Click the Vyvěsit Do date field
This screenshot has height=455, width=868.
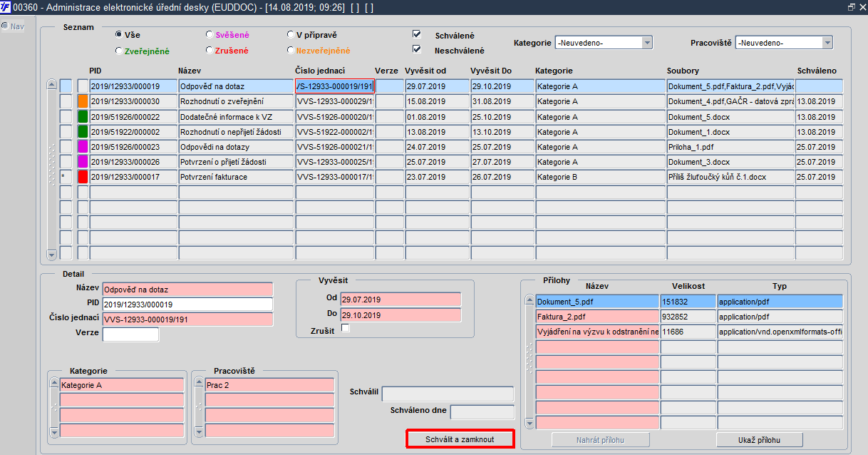tap(401, 315)
